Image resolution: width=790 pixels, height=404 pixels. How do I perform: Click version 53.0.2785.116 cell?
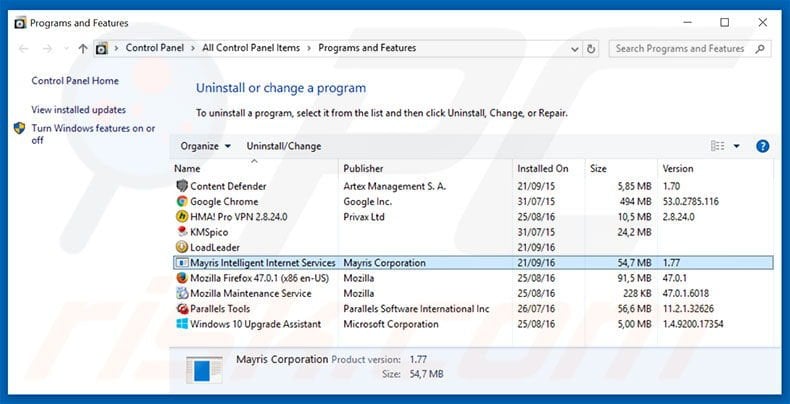(x=691, y=201)
